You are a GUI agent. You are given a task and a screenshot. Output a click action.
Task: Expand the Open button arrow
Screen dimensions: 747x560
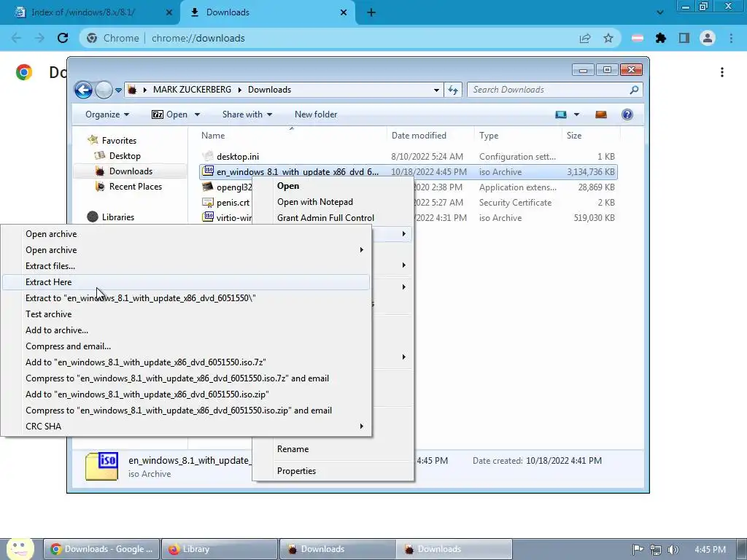pos(197,114)
